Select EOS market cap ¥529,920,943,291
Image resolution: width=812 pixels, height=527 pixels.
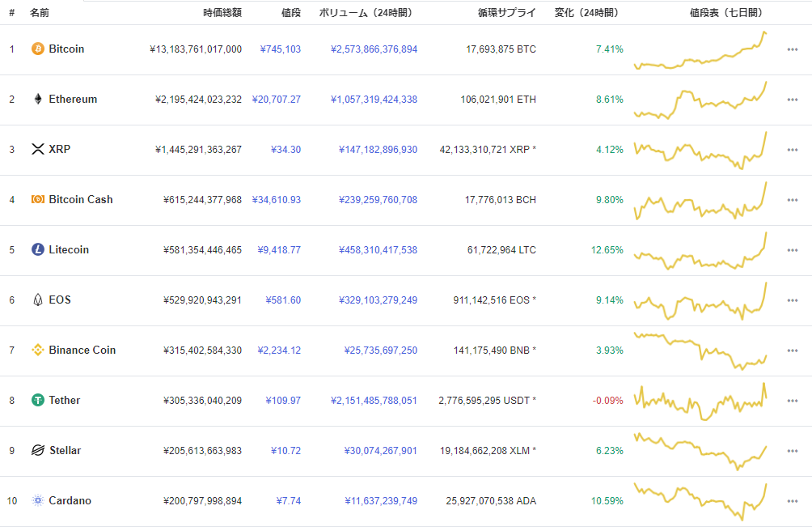click(x=202, y=300)
